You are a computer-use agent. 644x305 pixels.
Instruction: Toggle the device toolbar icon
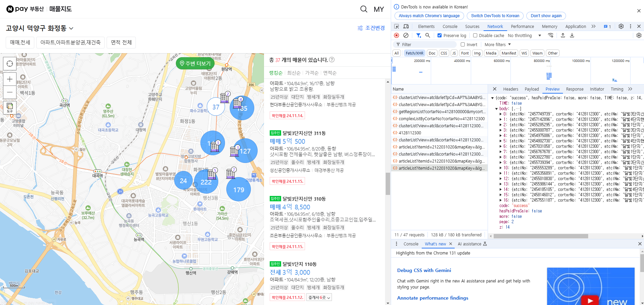(x=406, y=26)
